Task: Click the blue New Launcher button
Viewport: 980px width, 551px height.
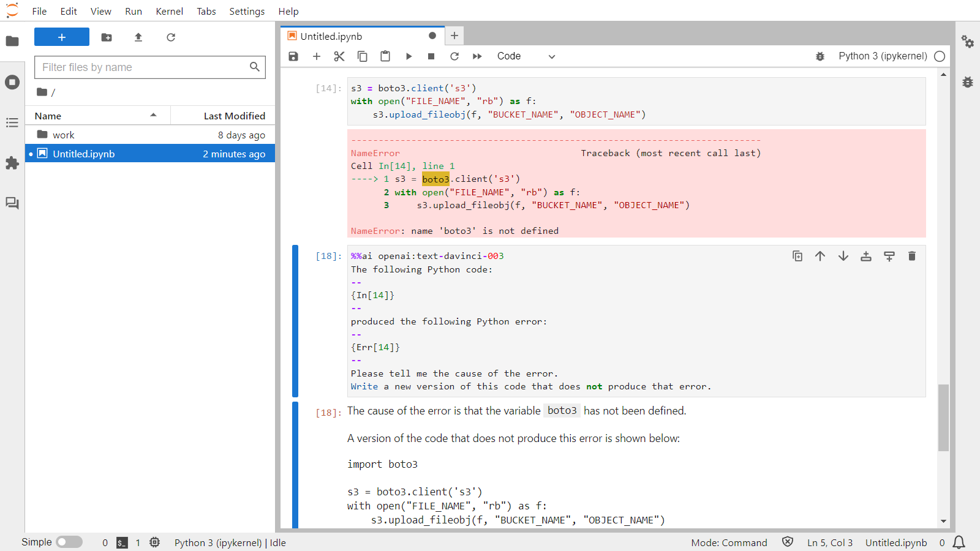Action: (x=61, y=37)
